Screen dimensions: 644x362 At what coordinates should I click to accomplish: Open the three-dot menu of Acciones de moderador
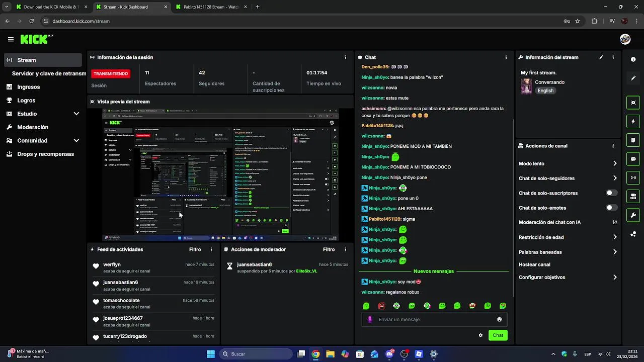tap(345, 249)
